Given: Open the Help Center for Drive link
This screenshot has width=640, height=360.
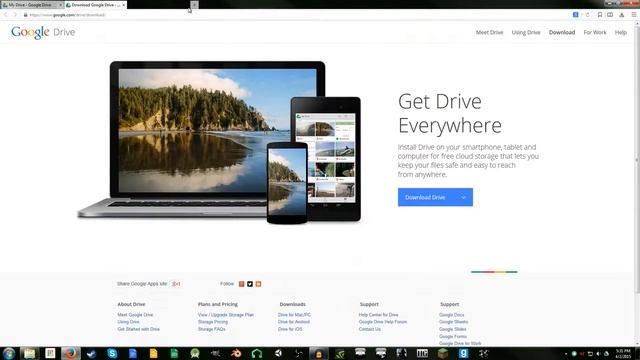Looking at the screenshot, I should 378,315.
